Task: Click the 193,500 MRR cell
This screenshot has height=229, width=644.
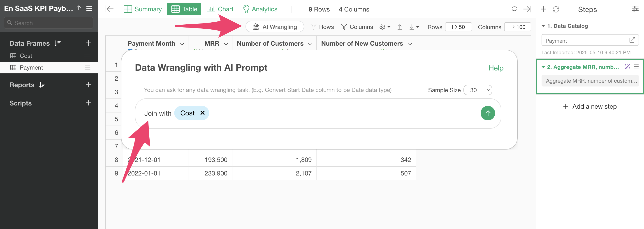Action: [210, 160]
